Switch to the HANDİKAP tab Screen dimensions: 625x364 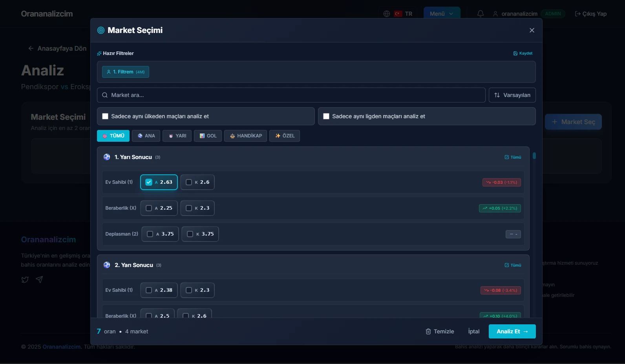pyautogui.click(x=245, y=136)
